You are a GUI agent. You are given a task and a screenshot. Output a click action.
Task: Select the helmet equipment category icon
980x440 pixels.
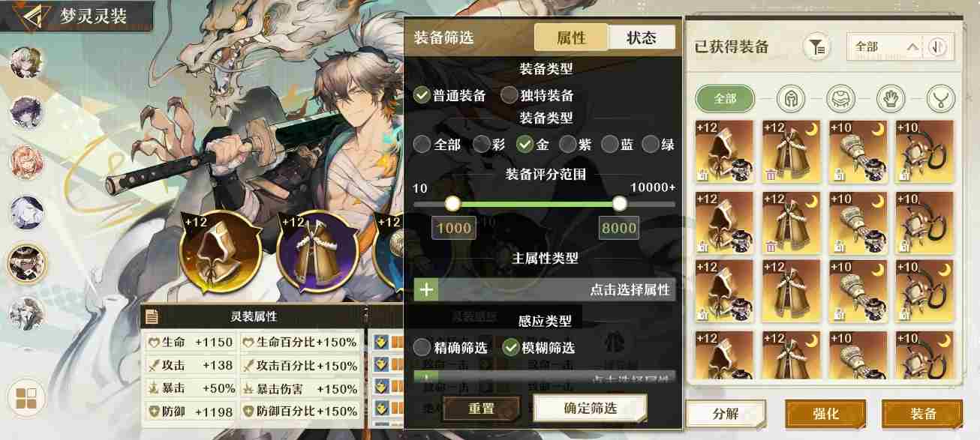(790, 98)
